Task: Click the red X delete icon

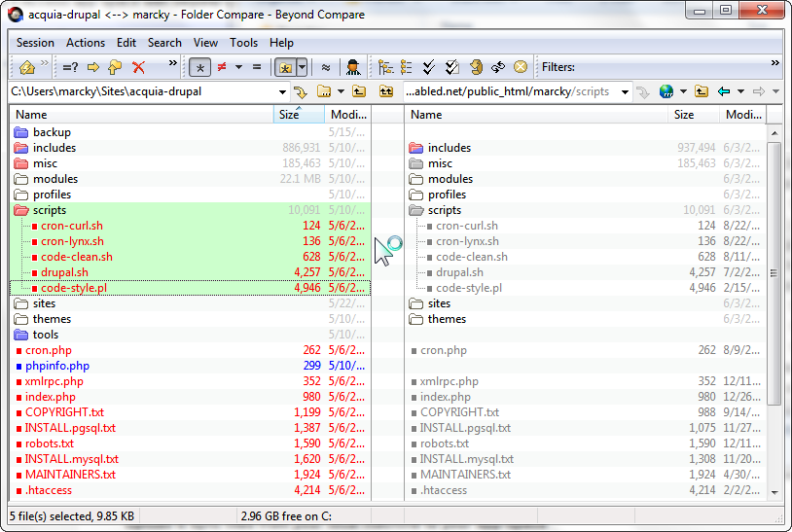Action: (138, 67)
